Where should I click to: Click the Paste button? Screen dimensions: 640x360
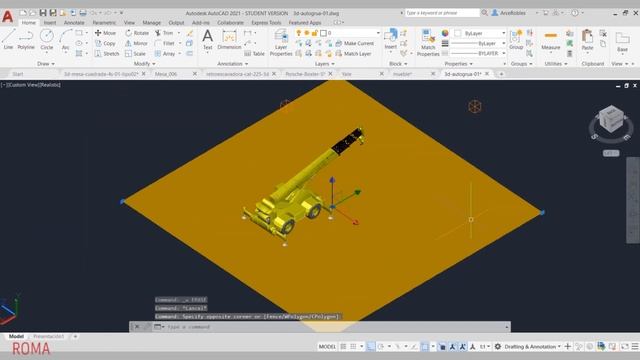pos(587,39)
